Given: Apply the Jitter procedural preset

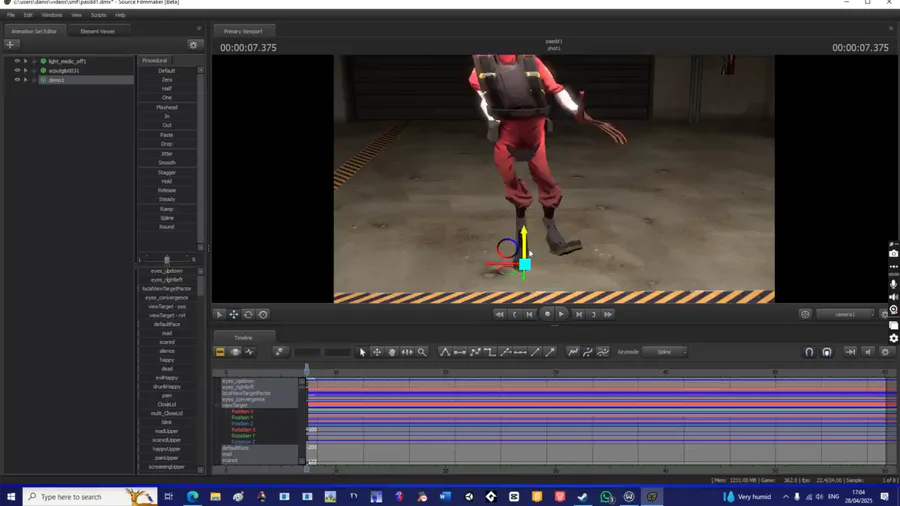Looking at the screenshot, I should point(166,154).
